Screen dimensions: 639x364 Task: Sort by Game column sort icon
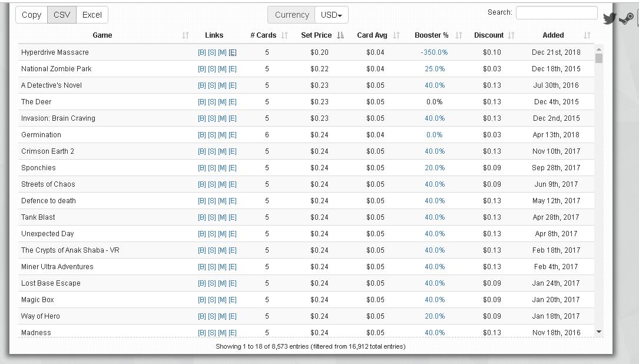click(186, 35)
